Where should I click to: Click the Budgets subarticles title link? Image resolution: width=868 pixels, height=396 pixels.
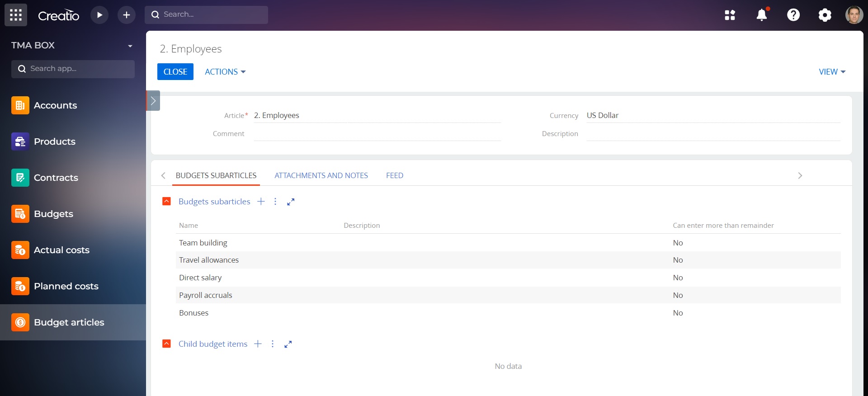(214, 202)
